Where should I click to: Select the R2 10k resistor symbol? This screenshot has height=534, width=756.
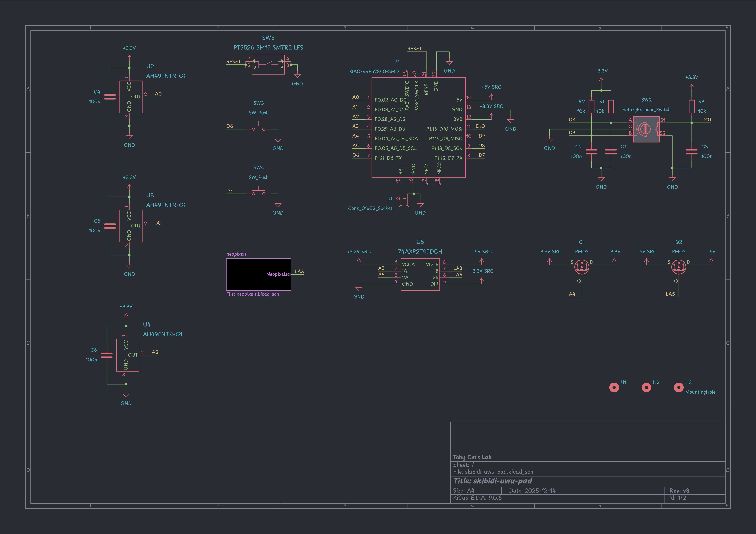pos(591,106)
